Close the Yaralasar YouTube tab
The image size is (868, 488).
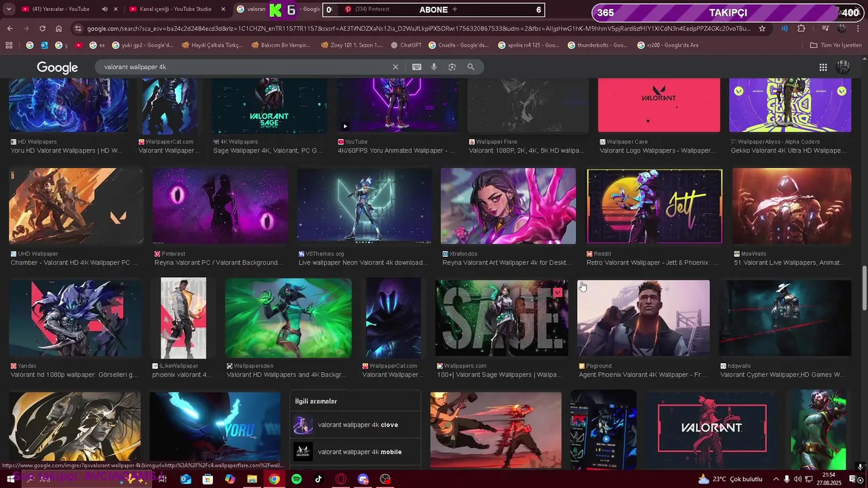116,9
